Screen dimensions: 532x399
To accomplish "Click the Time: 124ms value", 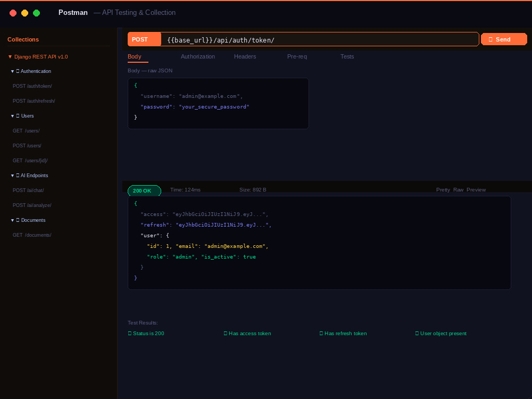I will [x=185, y=190].
